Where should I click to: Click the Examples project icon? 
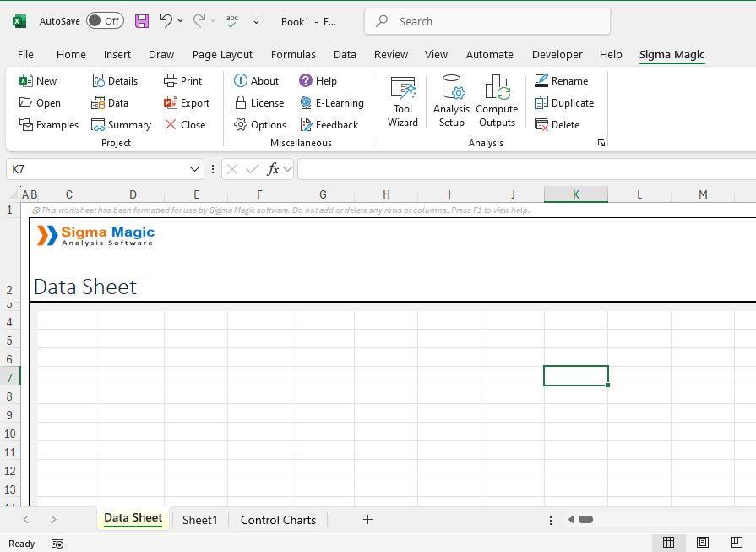(27, 125)
